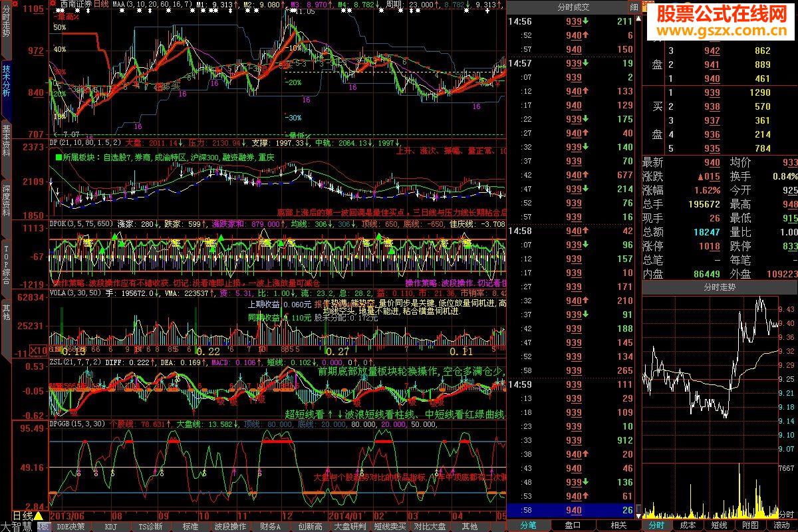Switch to DDE决策 indicator tab
The image size is (798, 532).
(71, 526)
